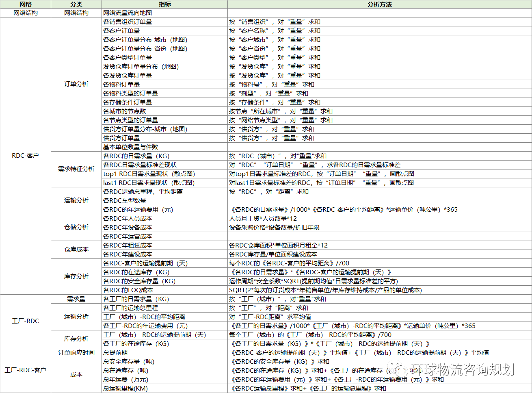This screenshot has width=532, height=393.
Task: Select the 各RDC日需求量标准差现状 cell
Action: pos(164,165)
